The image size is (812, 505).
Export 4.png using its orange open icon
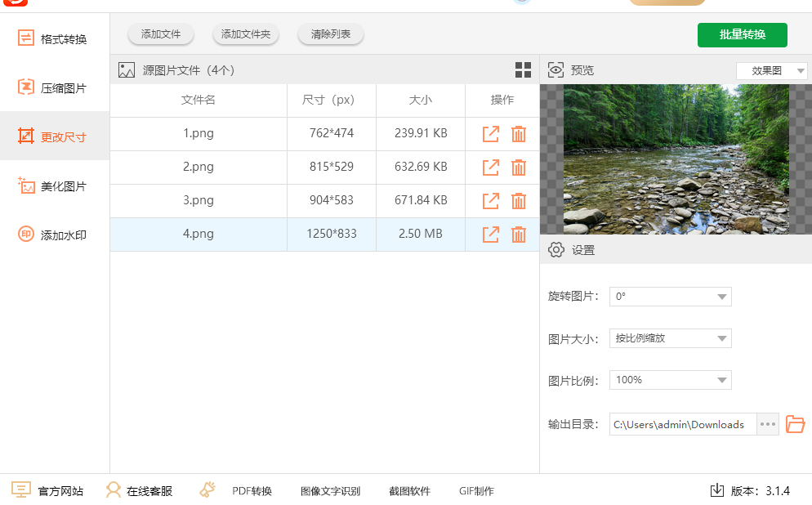click(x=490, y=234)
